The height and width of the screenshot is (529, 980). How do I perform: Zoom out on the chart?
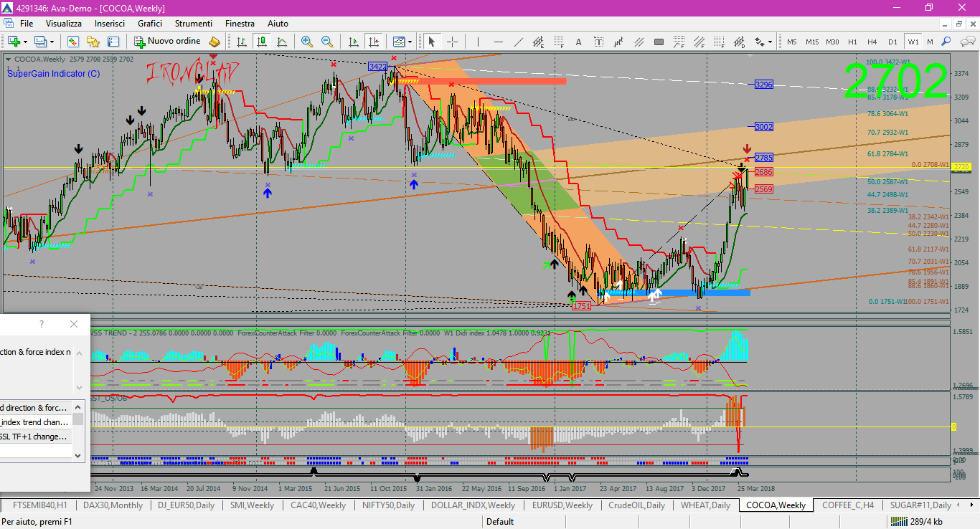327,42
